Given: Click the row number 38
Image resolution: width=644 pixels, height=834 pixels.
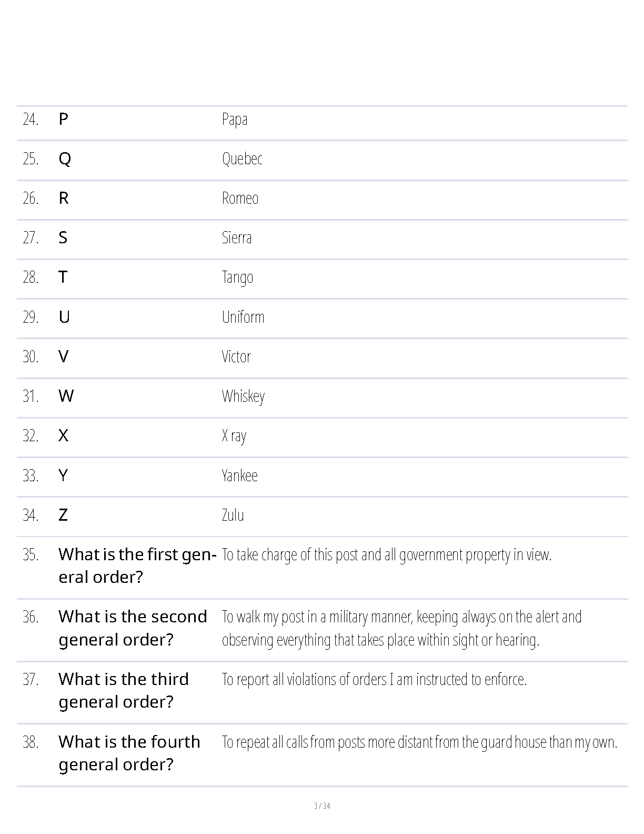Looking at the screenshot, I should coord(31,742).
